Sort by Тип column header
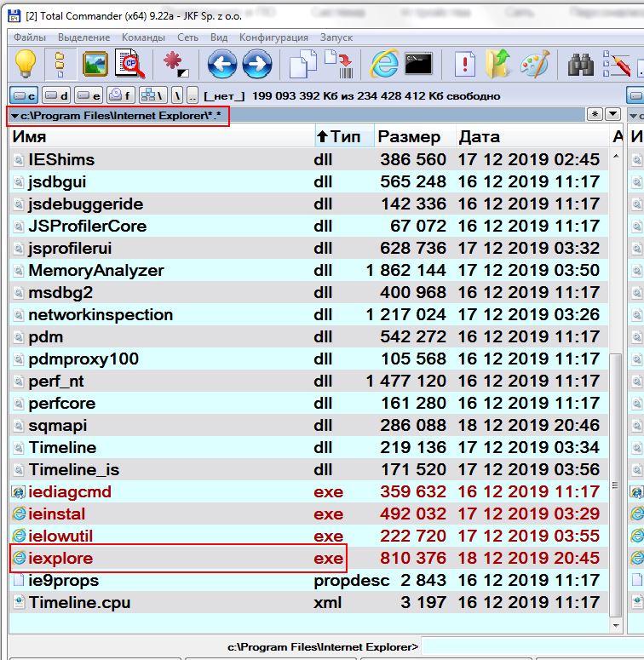 344,136
